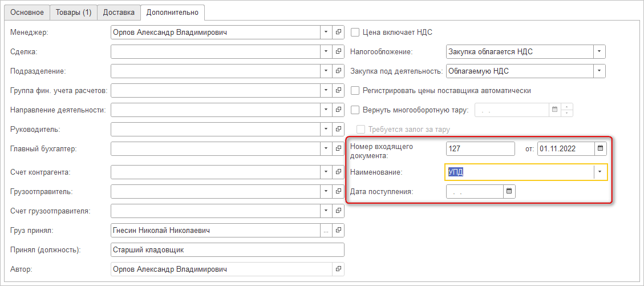Click open icon next to Сделка field
The width and height of the screenshot is (644, 286).
(338, 52)
